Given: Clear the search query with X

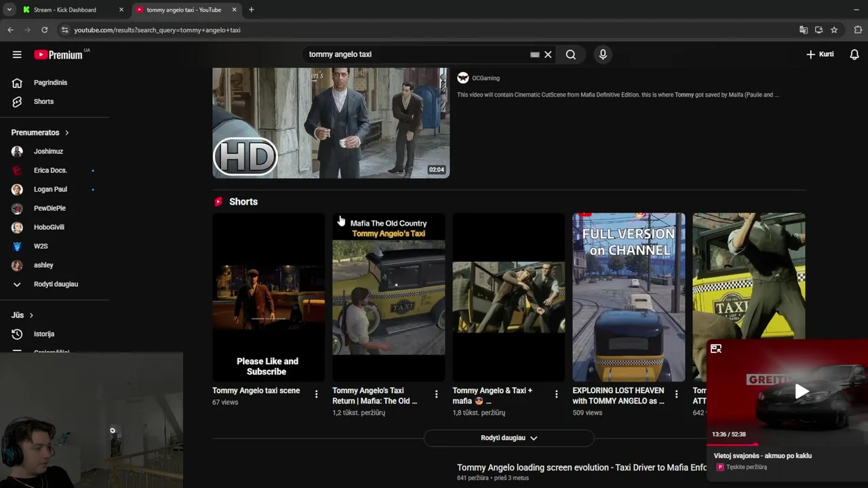Looking at the screenshot, I should [x=548, y=54].
